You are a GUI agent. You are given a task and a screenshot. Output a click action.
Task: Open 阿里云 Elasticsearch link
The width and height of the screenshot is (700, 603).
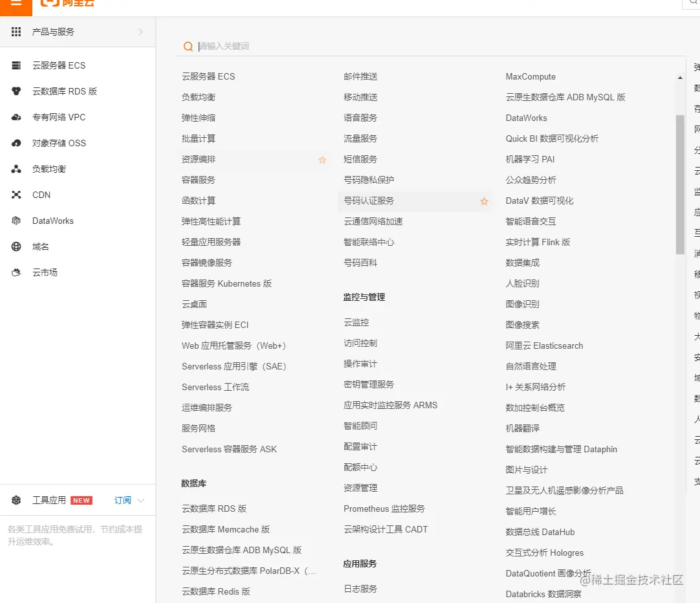point(545,345)
